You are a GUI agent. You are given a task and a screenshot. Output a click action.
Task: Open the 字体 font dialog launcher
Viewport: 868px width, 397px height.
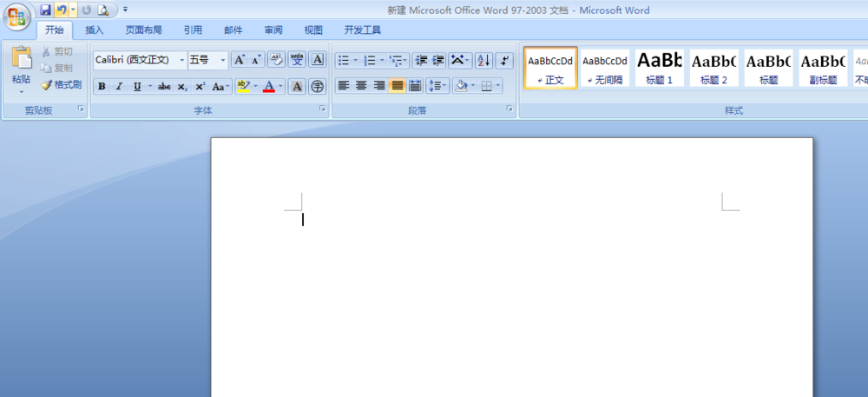point(322,109)
